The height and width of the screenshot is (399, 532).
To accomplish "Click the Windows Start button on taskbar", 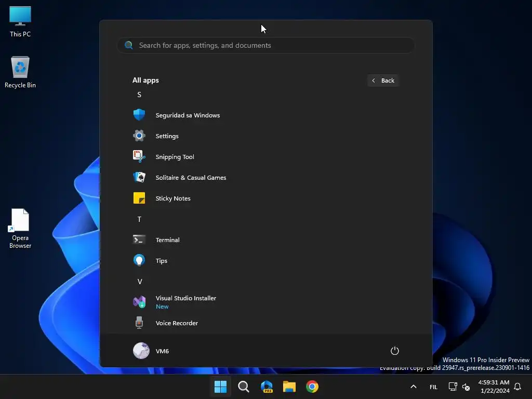I will (x=220, y=387).
